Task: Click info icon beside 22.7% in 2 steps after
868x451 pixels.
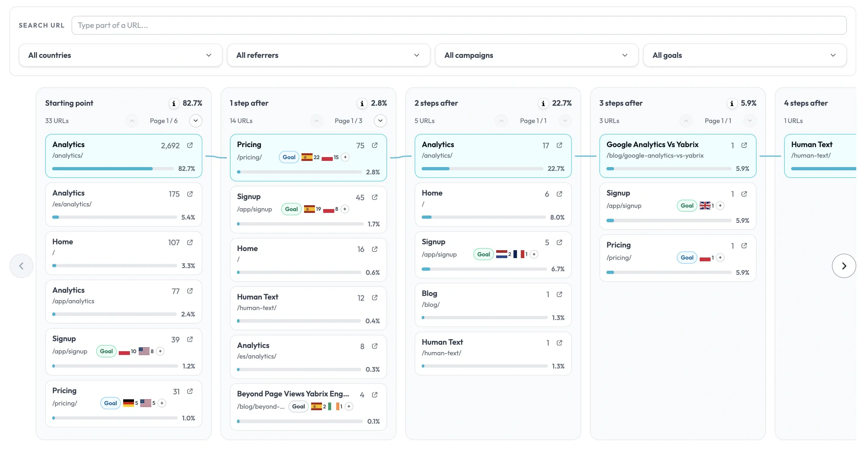Action: (543, 103)
